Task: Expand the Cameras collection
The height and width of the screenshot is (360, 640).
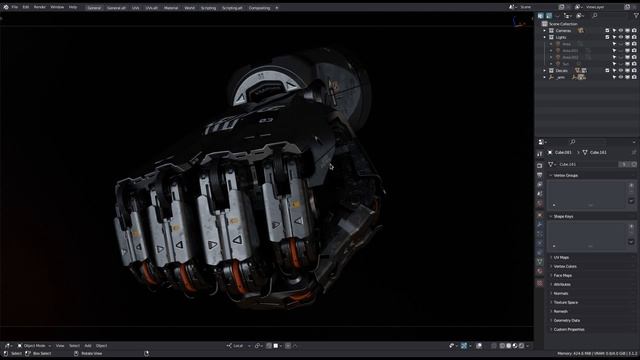Action: (x=544, y=31)
